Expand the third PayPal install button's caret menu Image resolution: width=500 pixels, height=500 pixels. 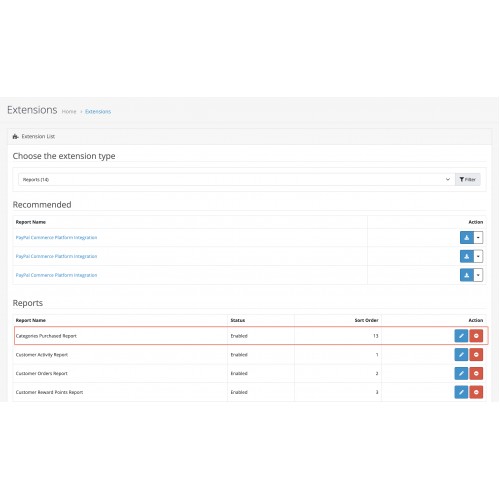[x=478, y=275]
